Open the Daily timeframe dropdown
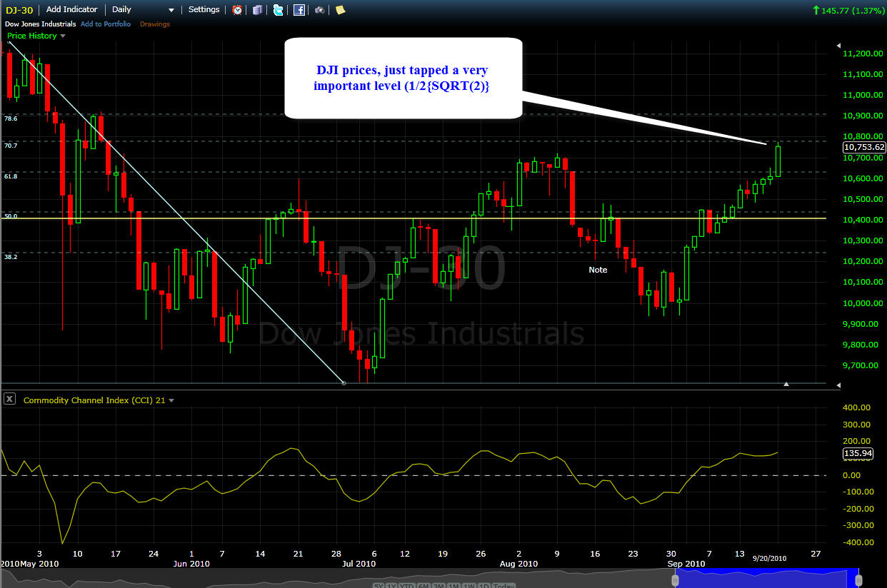 point(144,10)
